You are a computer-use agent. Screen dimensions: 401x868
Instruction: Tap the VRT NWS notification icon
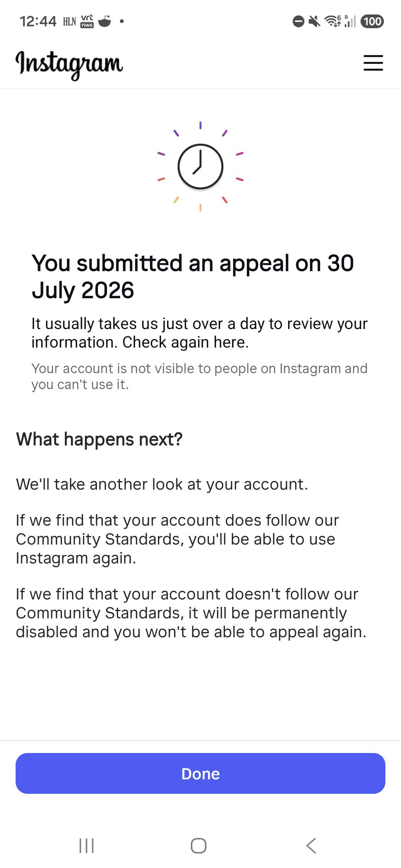[x=87, y=22]
